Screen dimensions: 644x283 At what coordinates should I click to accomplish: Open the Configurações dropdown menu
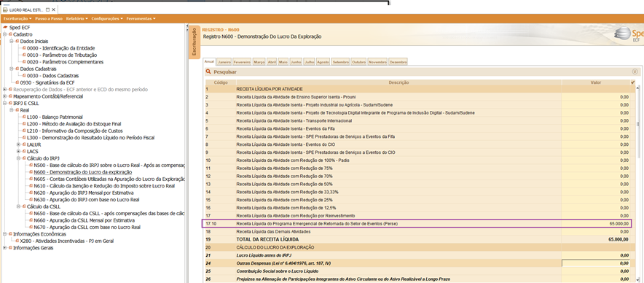pyautogui.click(x=108, y=18)
